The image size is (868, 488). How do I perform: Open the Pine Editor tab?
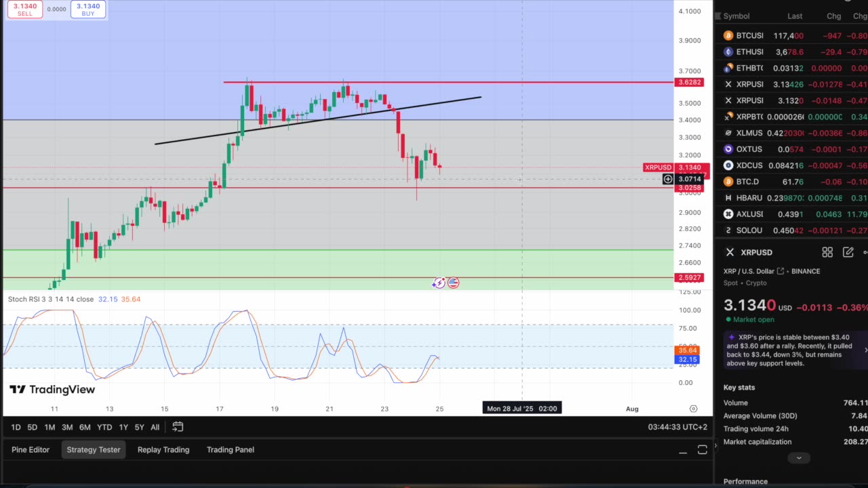[31, 450]
